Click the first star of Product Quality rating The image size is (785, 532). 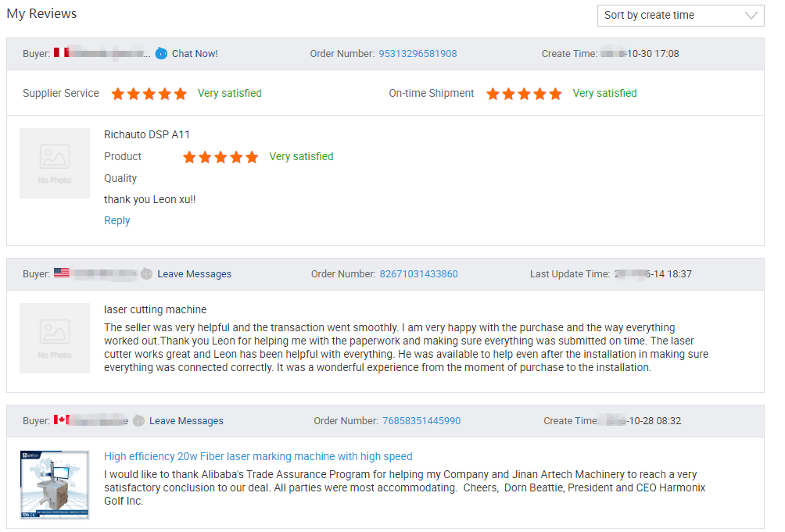coord(189,156)
